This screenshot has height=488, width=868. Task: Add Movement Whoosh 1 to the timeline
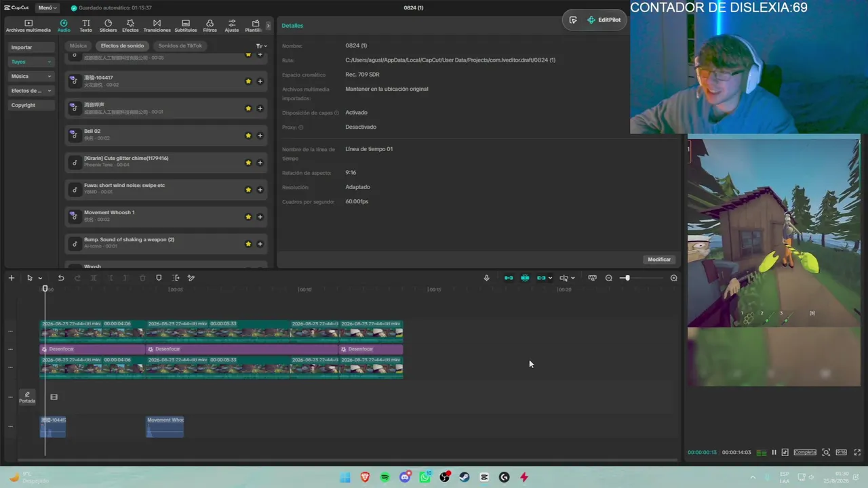260,217
